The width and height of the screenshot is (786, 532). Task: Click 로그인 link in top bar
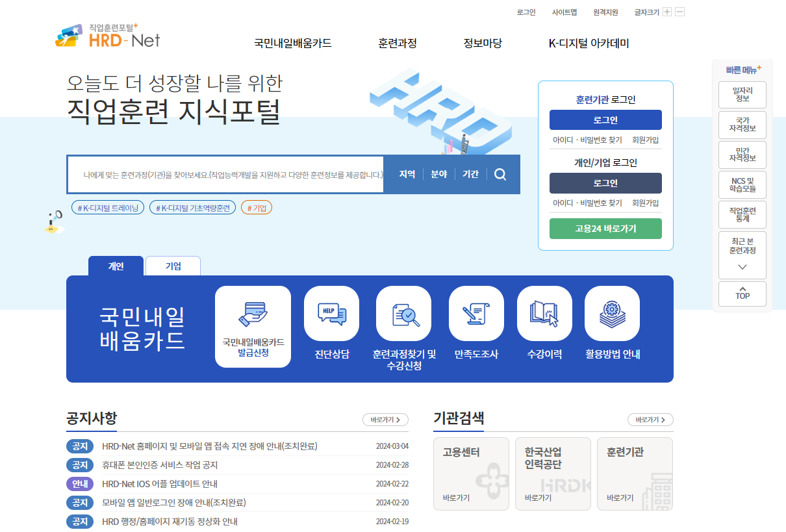coord(526,12)
